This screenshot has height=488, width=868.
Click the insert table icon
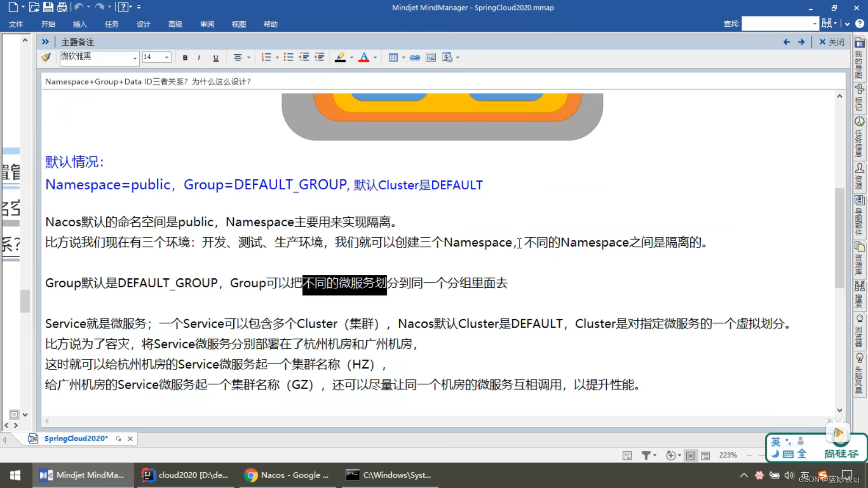coord(393,57)
